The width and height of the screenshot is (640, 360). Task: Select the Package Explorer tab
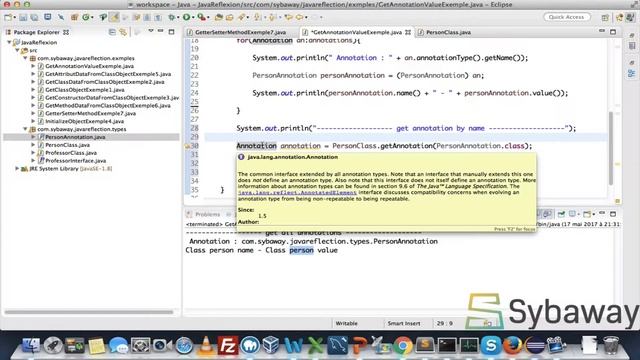37,32
